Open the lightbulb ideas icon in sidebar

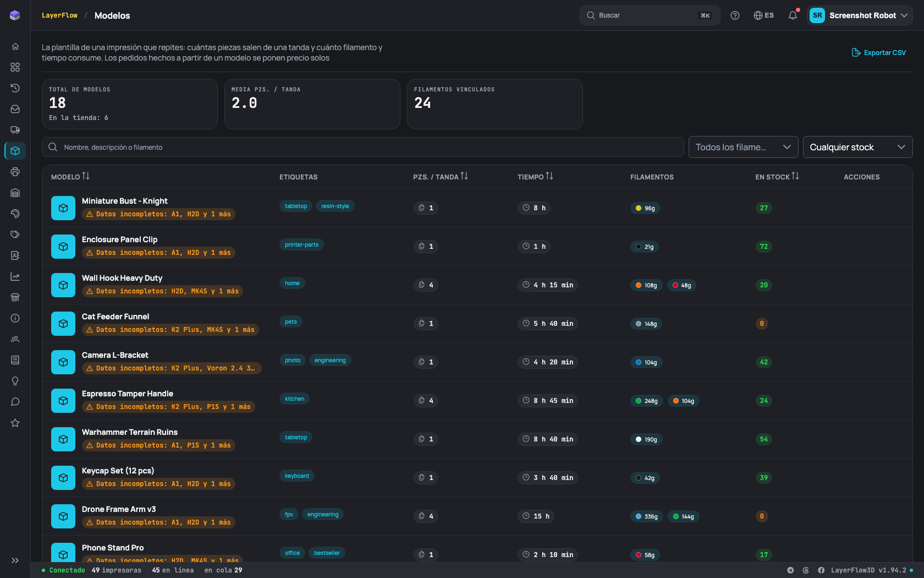(15, 381)
